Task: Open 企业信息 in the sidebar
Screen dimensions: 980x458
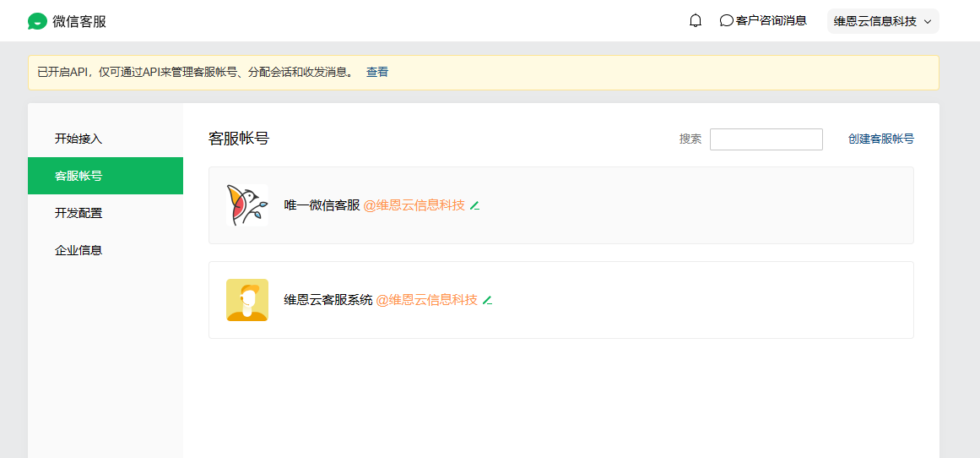Action: pyautogui.click(x=105, y=250)
